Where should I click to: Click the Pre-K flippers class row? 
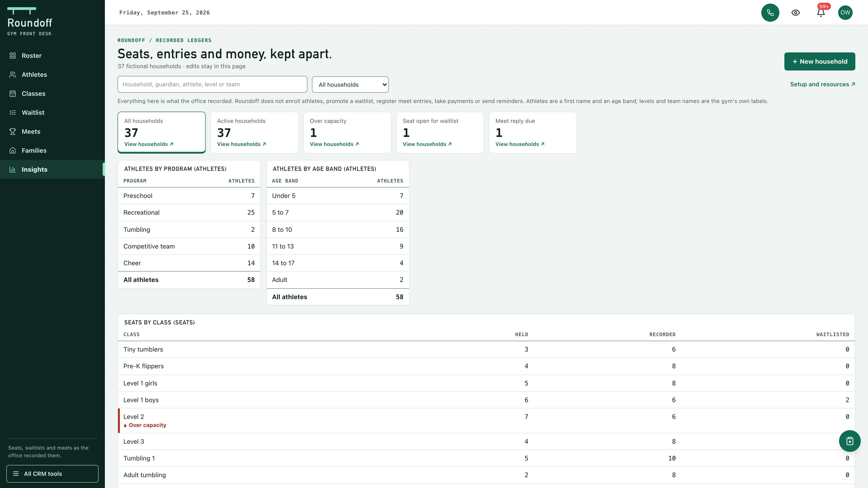[x=486, y=366]
